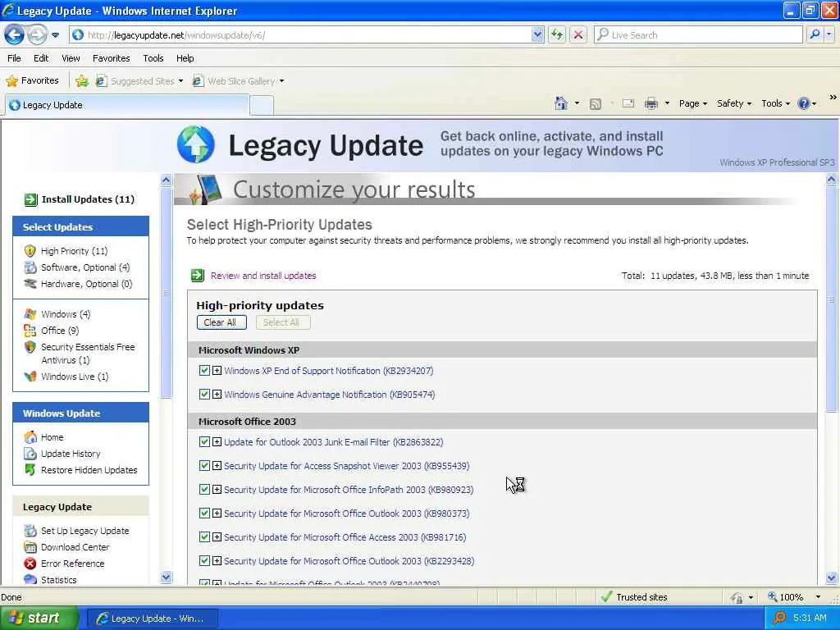The height and width of the screenshot is (630, 840).
Task: Uncheck Outlook 2003 Junk E-mail Filter KB2863822
Action: point(204,442)
